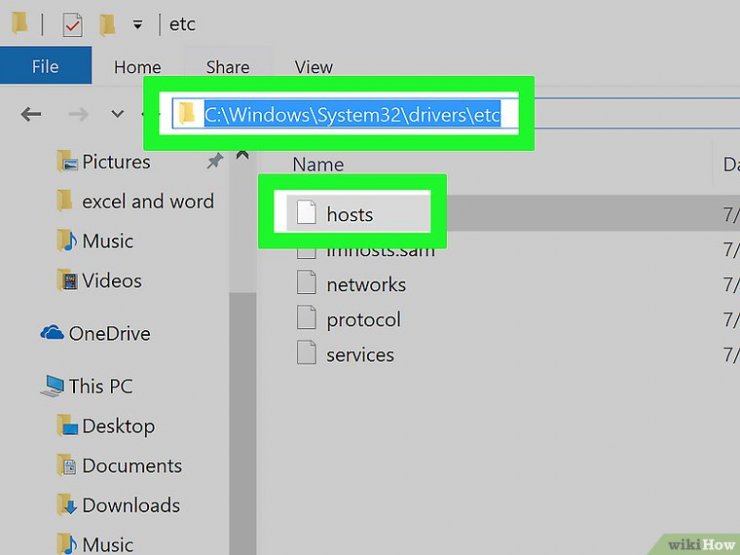Select Videos in the navigation pane
The height and width of the screenshot is (555, 740).
112,281
